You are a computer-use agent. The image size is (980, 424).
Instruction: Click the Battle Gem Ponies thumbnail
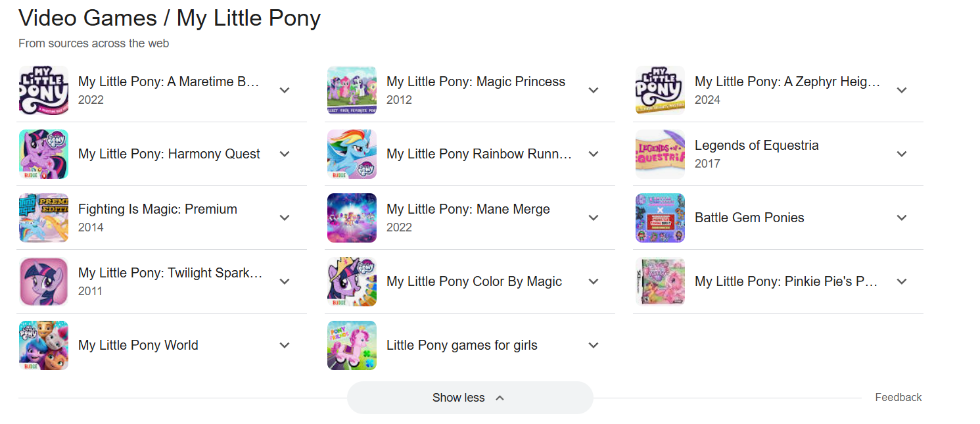point(660,218)
